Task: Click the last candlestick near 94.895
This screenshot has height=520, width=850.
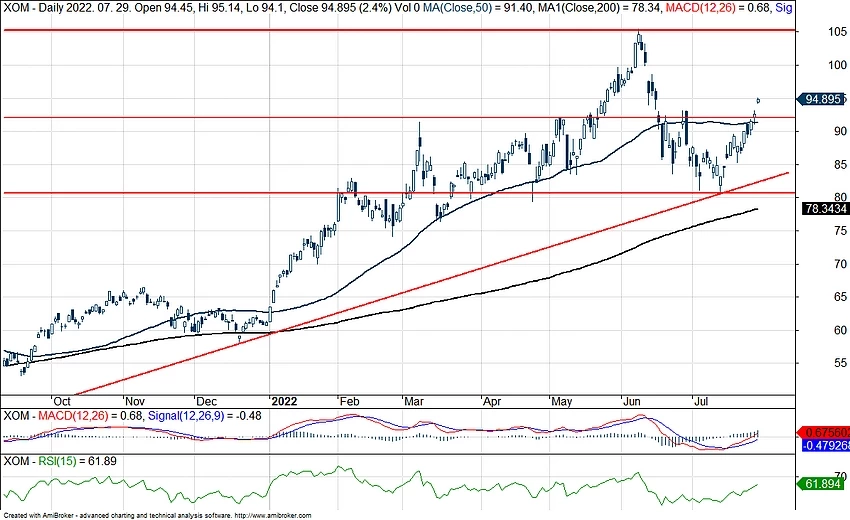Action: (758, 100)
